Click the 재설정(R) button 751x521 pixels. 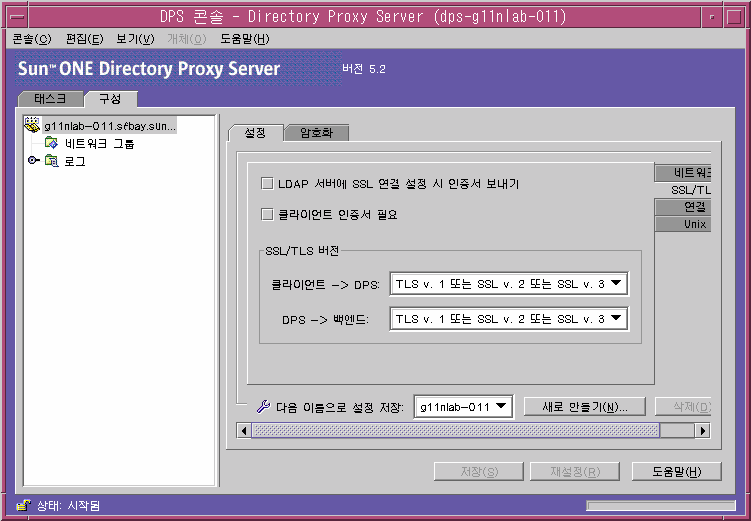point(575,472)
